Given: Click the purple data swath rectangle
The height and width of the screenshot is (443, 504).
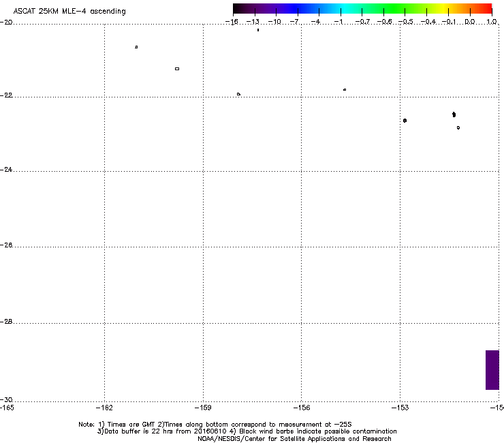Looking at the screenshot, I should (492, 370).
